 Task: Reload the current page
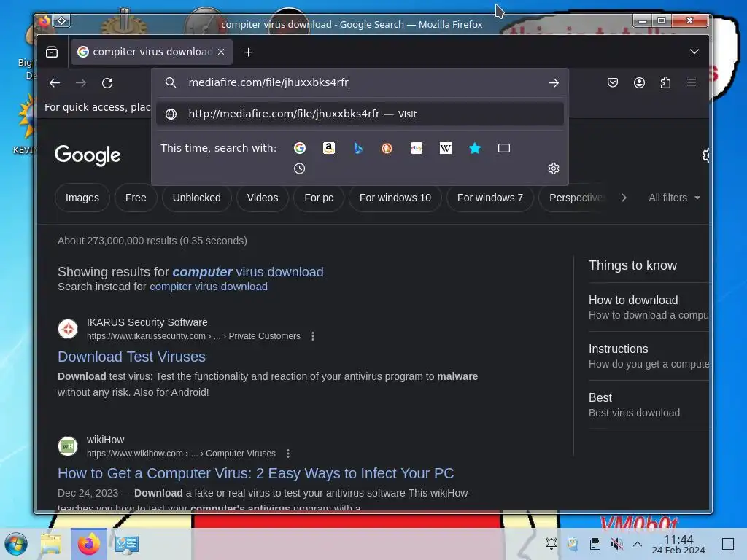click(x=108, y=83)
